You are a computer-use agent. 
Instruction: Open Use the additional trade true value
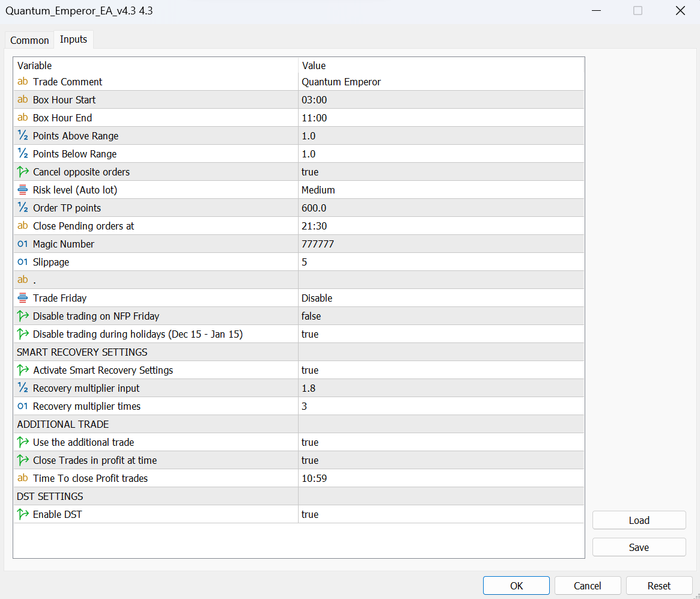click(441, 442)
